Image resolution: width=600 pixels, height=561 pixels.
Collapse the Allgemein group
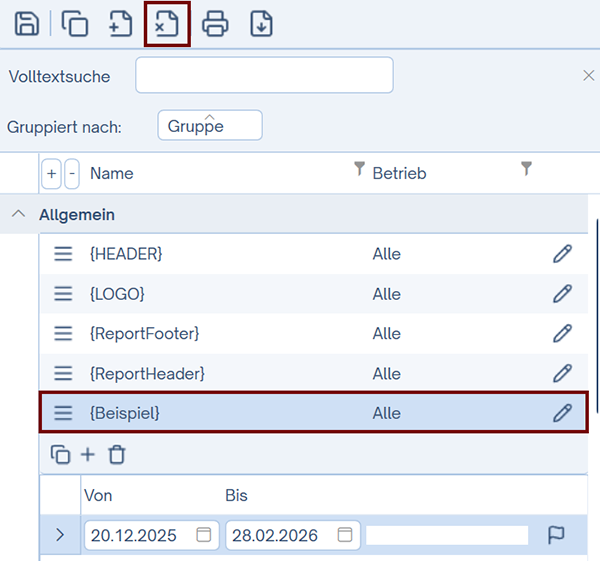pyautogui.click(x=18, y=214)
